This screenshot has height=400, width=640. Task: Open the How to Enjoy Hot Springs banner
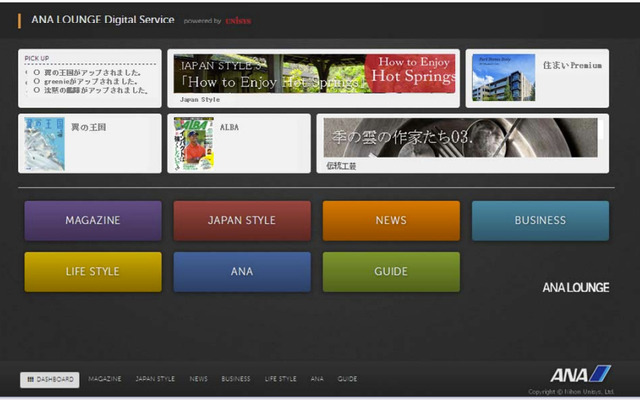click(x=314, y=74)
